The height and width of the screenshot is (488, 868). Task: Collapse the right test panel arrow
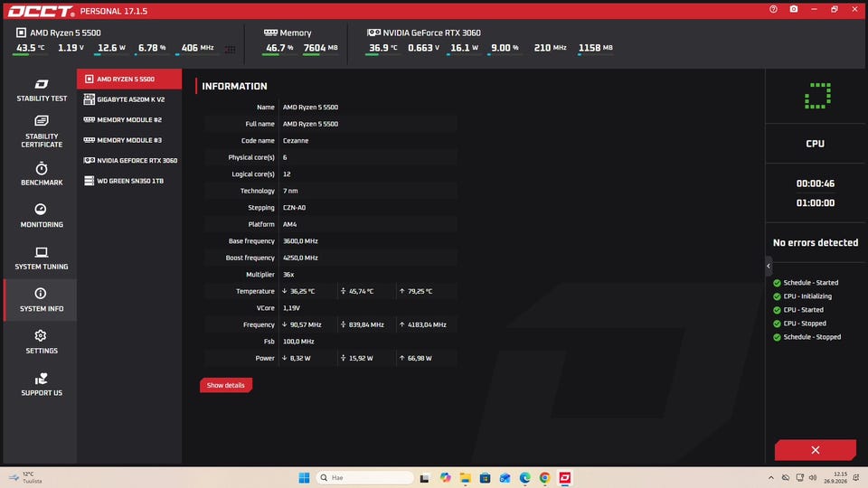[x=769, y=266]
